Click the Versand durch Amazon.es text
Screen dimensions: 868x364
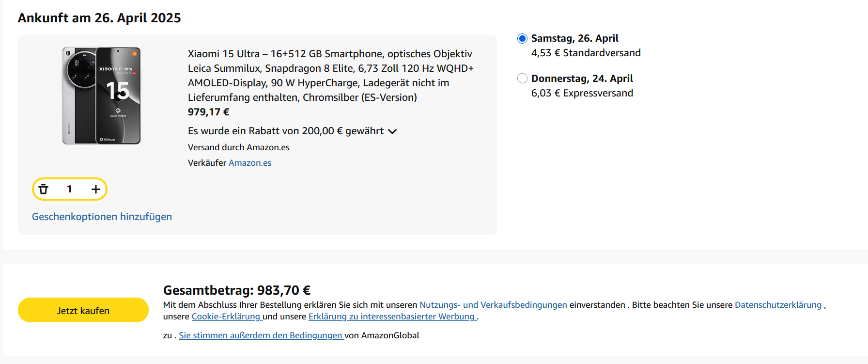(239, 147)
